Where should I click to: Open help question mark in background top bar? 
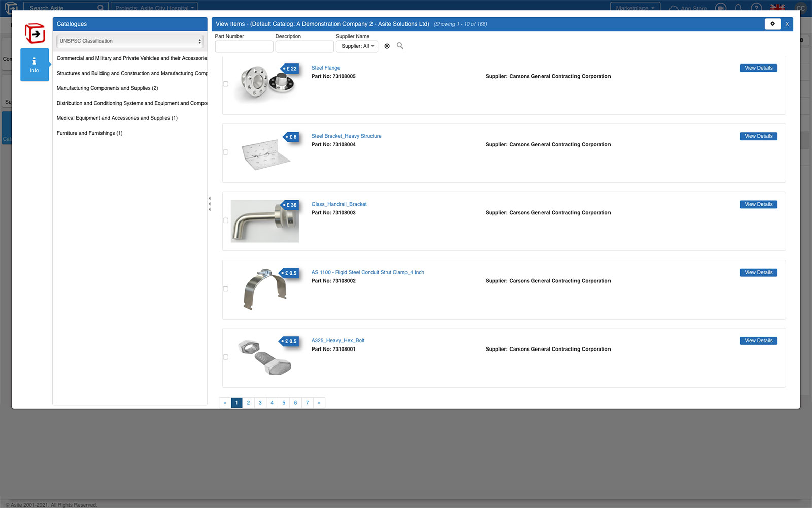pyautogui.click(x=756, y=8)
